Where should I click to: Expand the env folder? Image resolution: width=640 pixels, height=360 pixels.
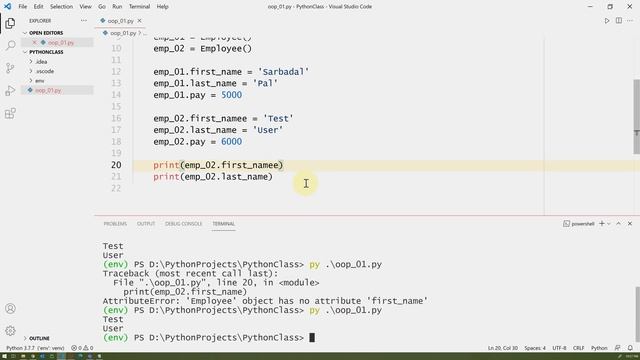click(x=39, y=81)
